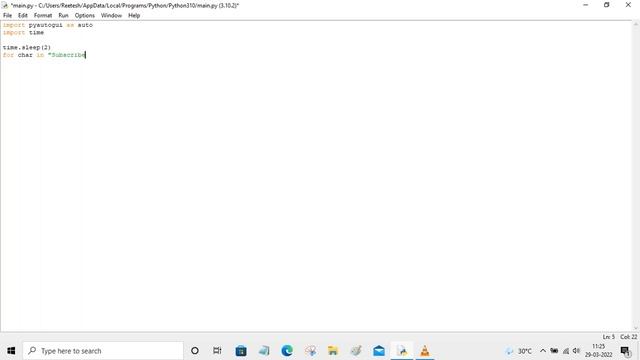
Task: Open VLC media player from taskbar
Action: 425,351
